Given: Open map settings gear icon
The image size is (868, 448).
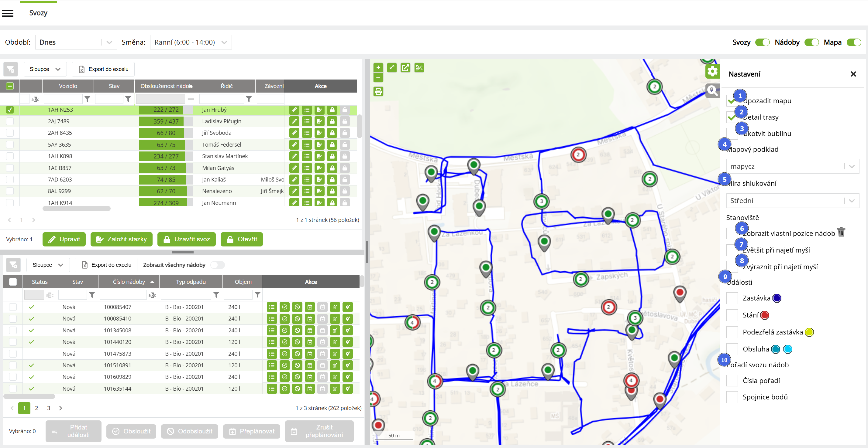Looking at the screenshot, I should click(712, 71).
